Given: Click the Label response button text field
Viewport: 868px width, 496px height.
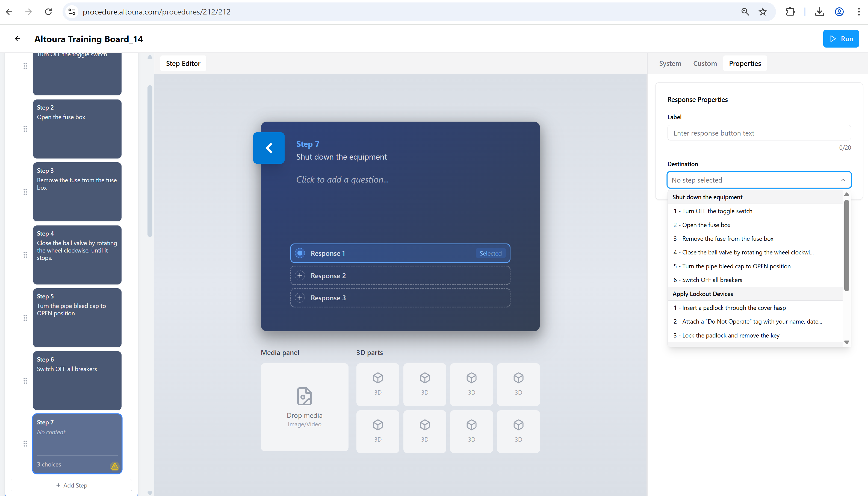Looking at the screenshot, I should pyautogui.click(x=759, y=133).
